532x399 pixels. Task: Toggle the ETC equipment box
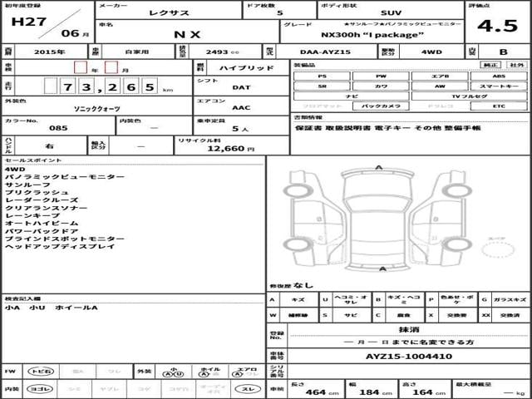498,106
